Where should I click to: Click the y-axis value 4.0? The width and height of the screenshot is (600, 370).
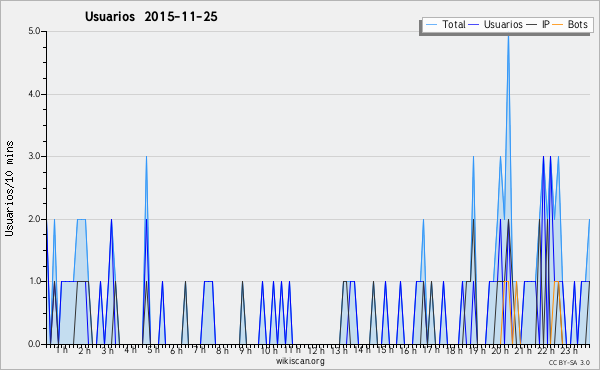tap(34, 94)
